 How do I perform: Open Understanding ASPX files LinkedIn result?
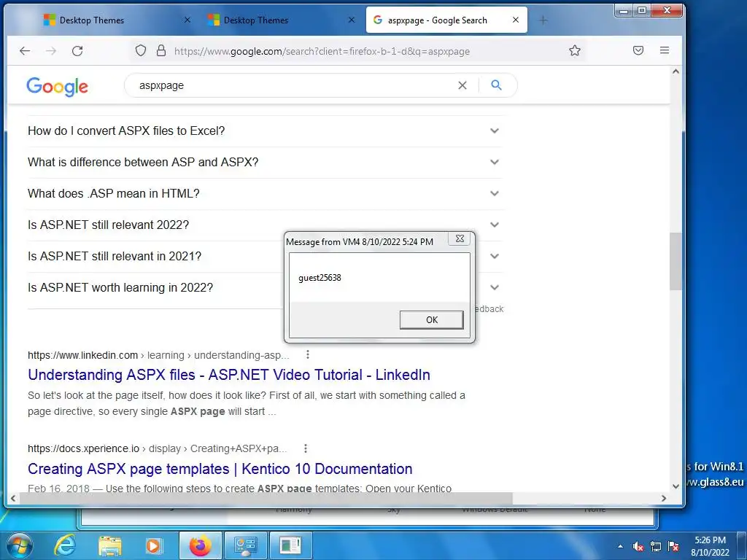[228, 375]
